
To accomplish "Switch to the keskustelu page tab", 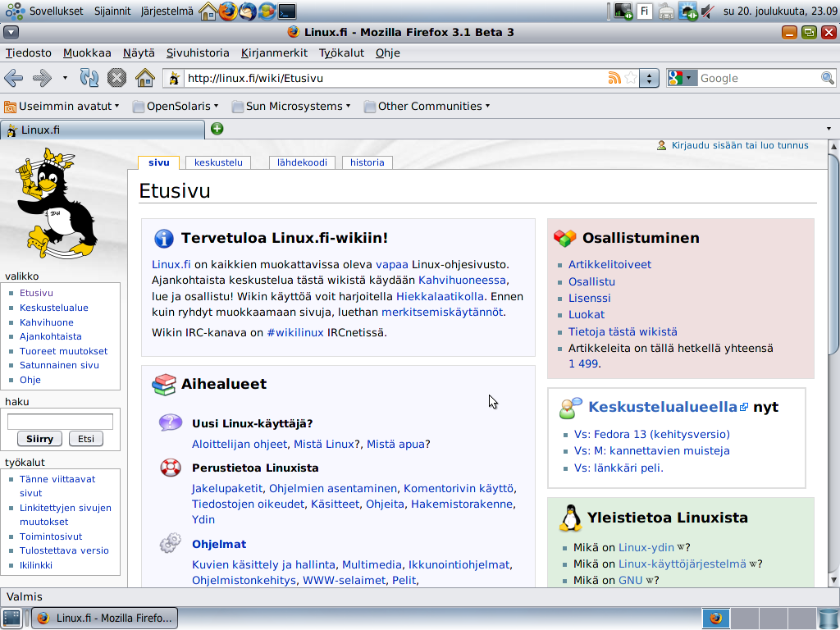I will tap(218, 162).
